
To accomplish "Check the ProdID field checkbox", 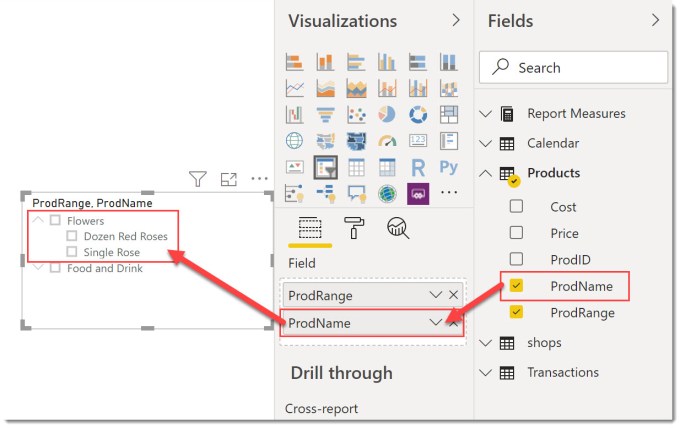I will click(x=516, y=259).
